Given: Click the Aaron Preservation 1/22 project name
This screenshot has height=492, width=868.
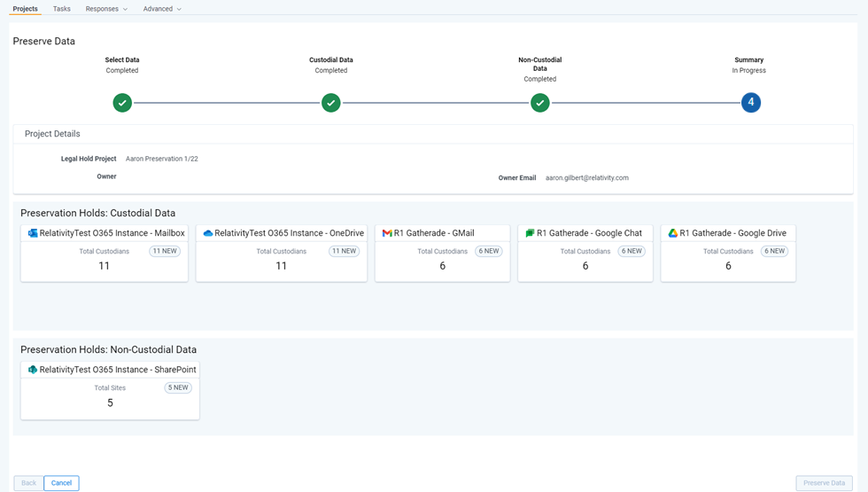Looking at the screenshot, I should tap(161, 159).
